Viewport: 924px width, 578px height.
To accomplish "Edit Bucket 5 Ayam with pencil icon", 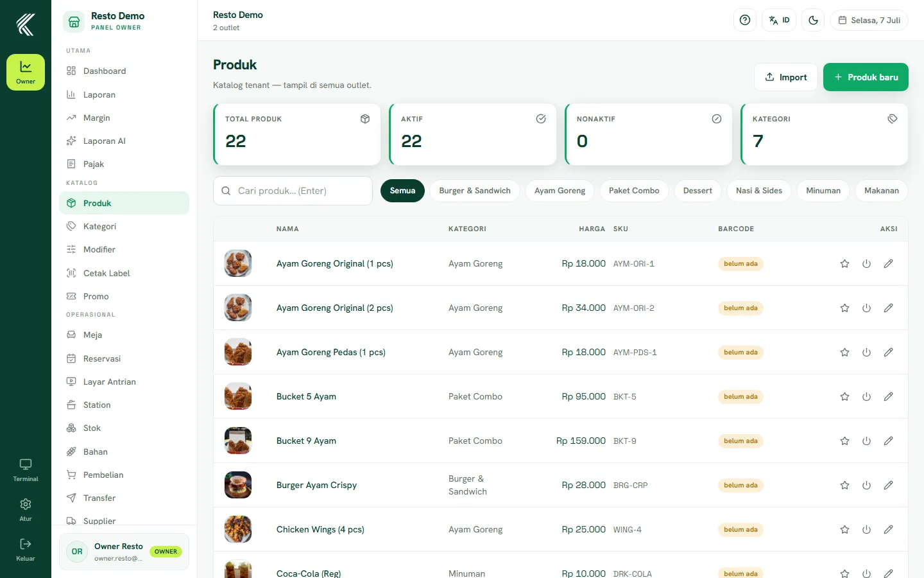I will [888, 397].
